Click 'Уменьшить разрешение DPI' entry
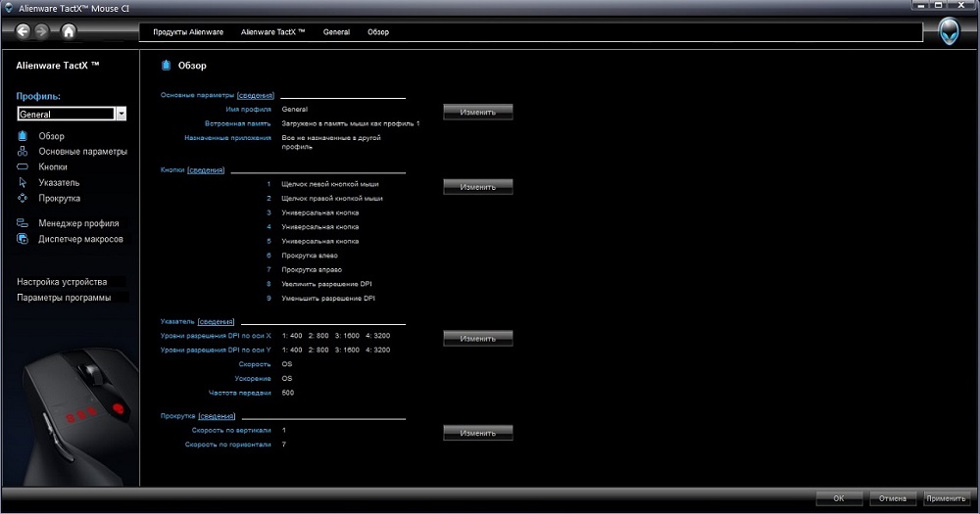Screen dimensions: 980x514 point(328,299)
